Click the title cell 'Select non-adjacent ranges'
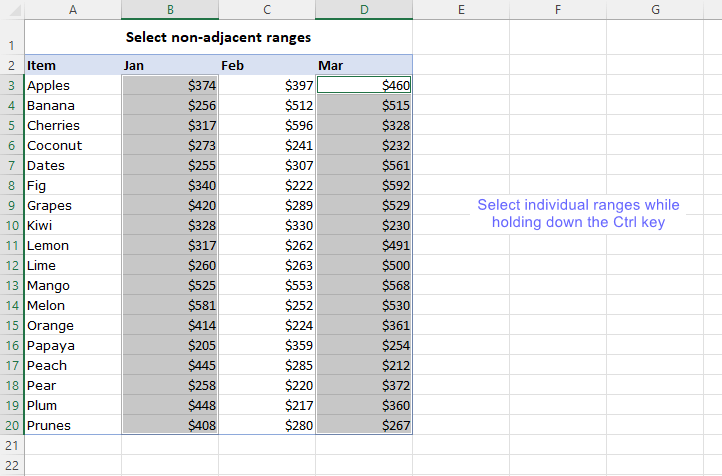The image size is (722, 476). (218, 37)
